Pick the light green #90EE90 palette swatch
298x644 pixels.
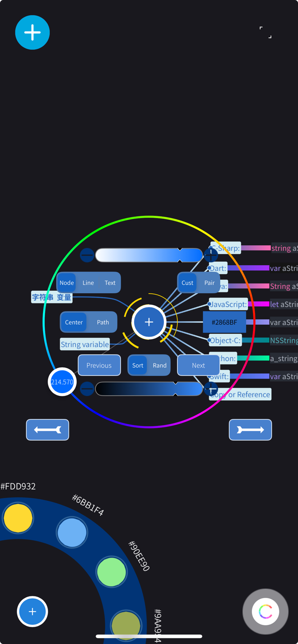click(x=112, y=572)
